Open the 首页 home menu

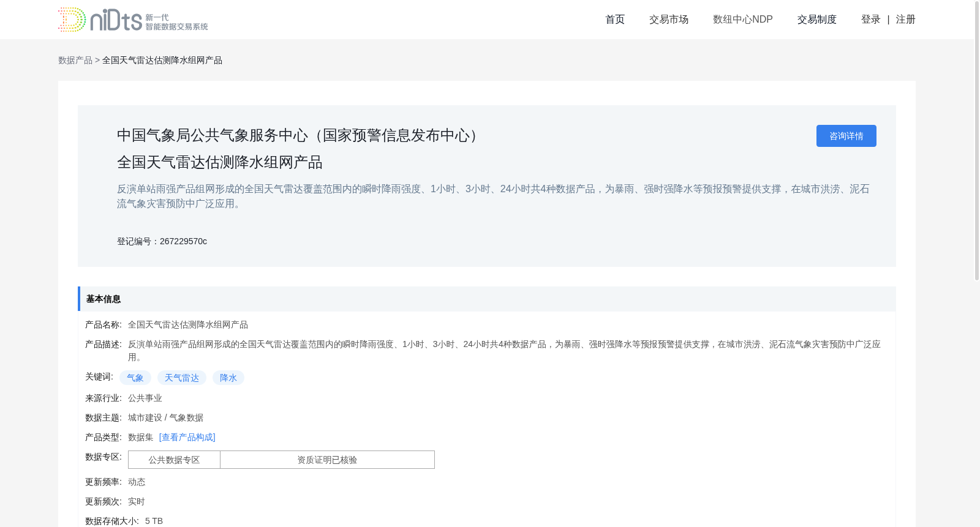click(615, 20)
